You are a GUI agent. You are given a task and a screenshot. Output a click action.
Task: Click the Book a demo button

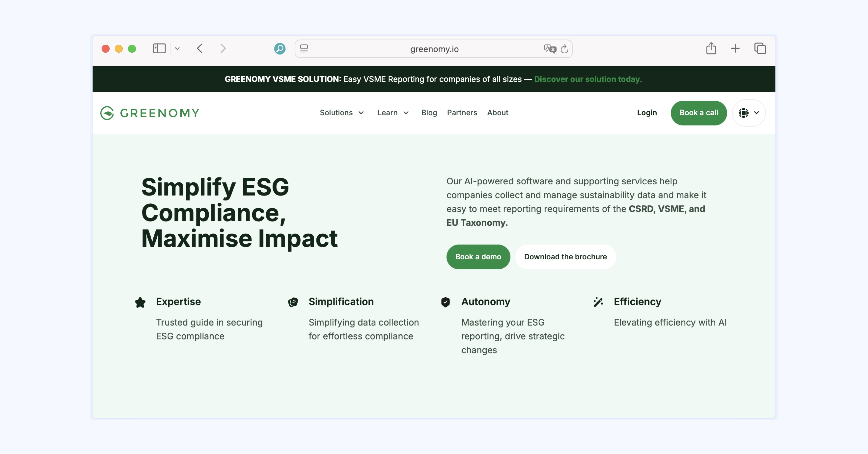478,257
